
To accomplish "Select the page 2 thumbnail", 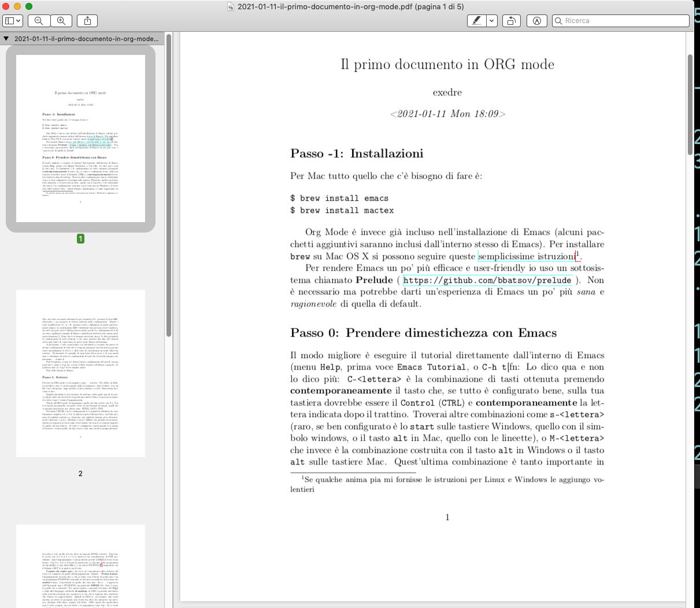I will pos(80,373).
